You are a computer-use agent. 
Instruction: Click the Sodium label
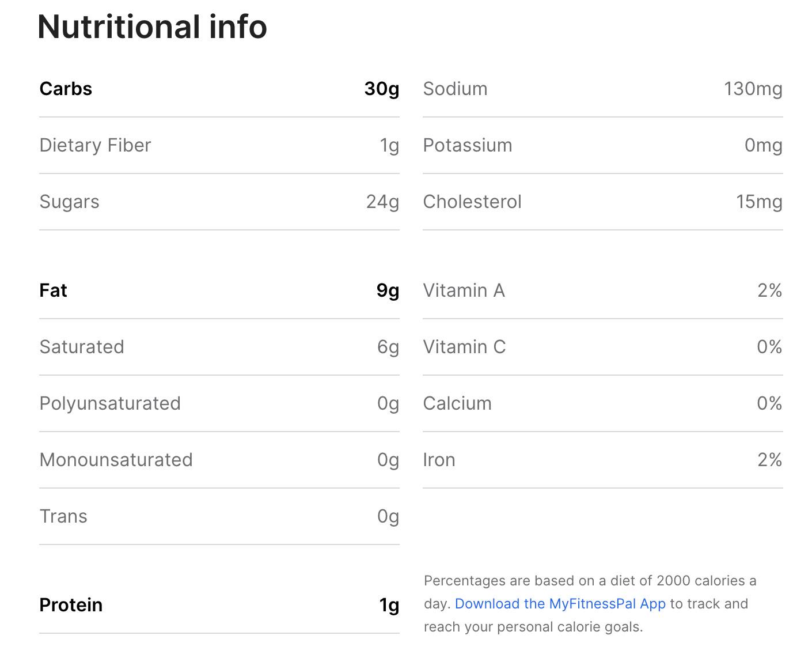(455, 89)
